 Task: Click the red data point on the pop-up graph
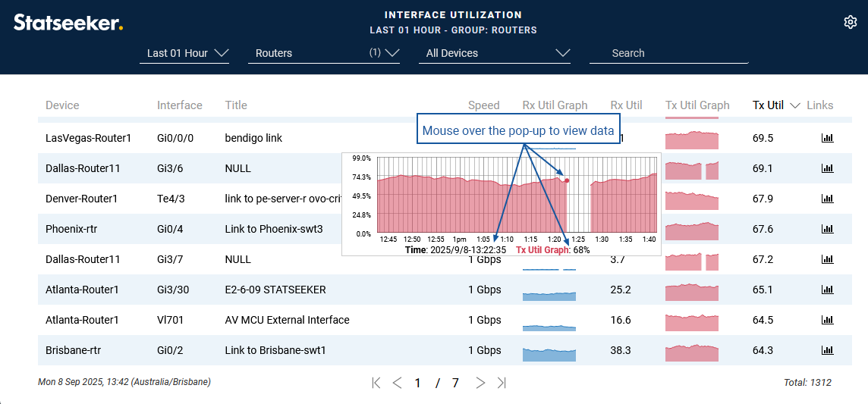click(x=567, y=180)
